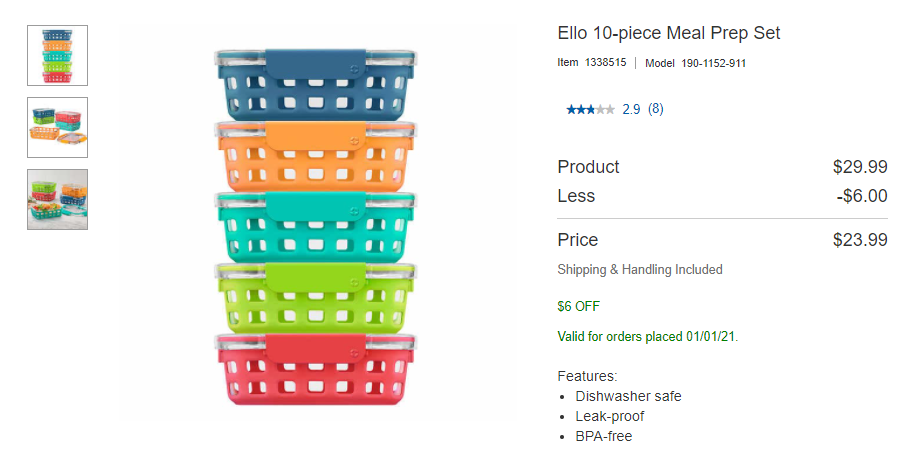This screenshot has height=456, width=921.
Task: Click the lime green container in the main image
Action: click(x=316, y=298)
